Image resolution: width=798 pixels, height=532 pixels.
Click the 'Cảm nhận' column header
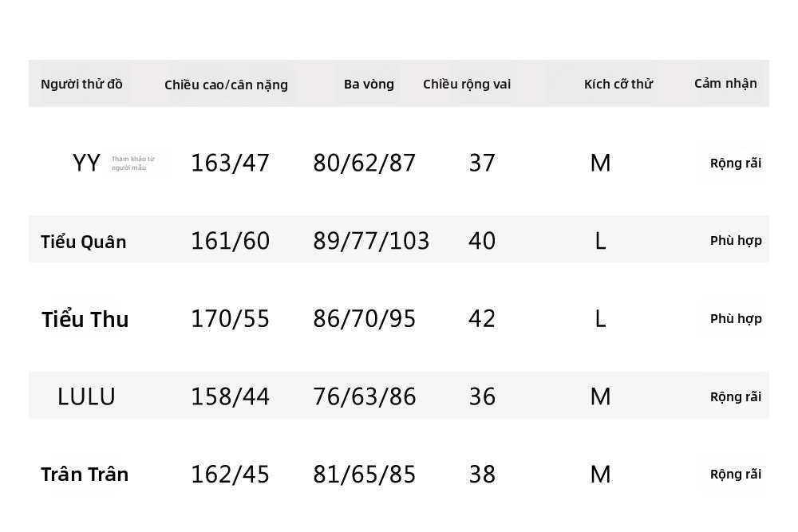[725, 84]
